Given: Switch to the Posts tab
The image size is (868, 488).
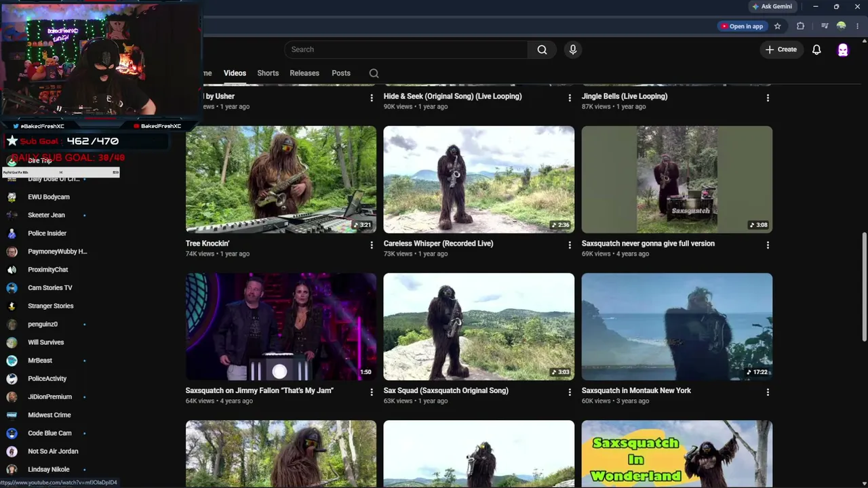Looking at the screenshot, I should click(341, 73).
